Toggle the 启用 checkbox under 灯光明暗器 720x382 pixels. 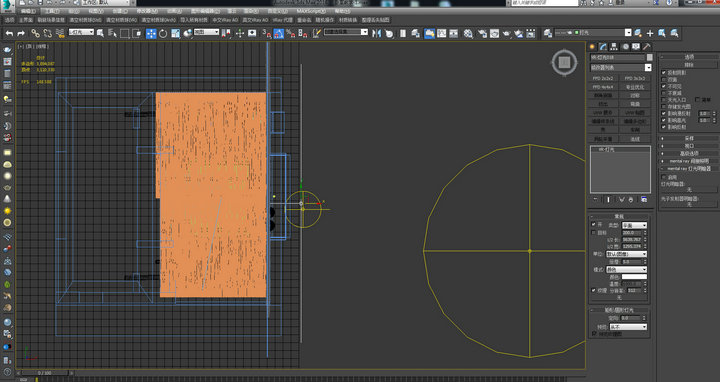664,177
